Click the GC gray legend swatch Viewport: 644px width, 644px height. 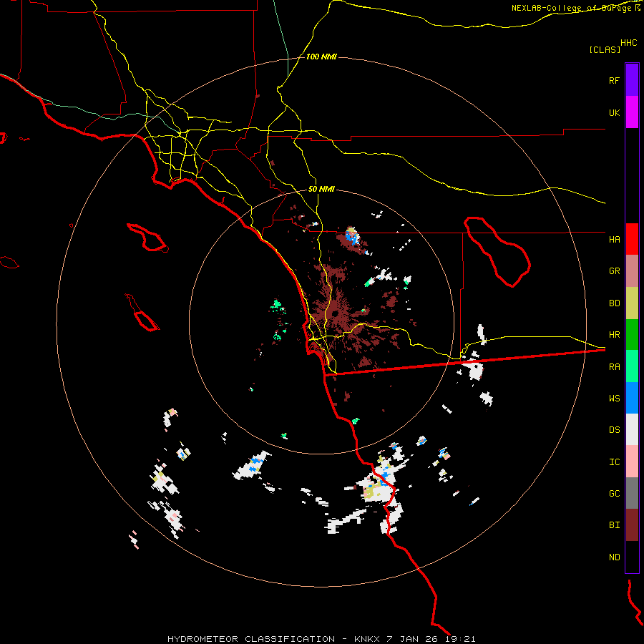point(632,493)
